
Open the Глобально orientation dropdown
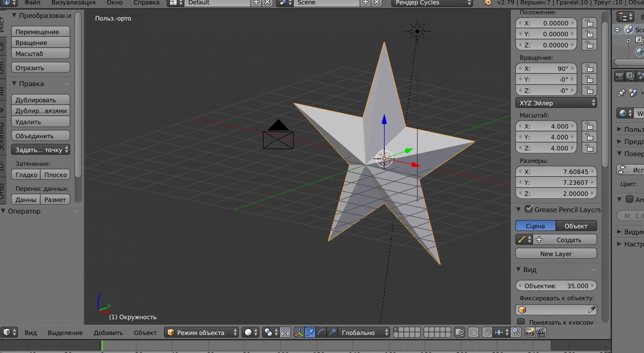tap(364, 332)
